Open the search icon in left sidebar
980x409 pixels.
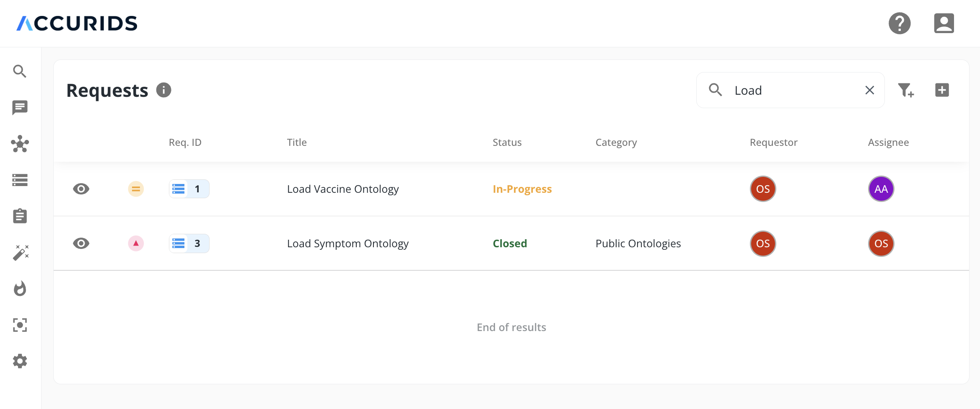click(x=20, y=71)
